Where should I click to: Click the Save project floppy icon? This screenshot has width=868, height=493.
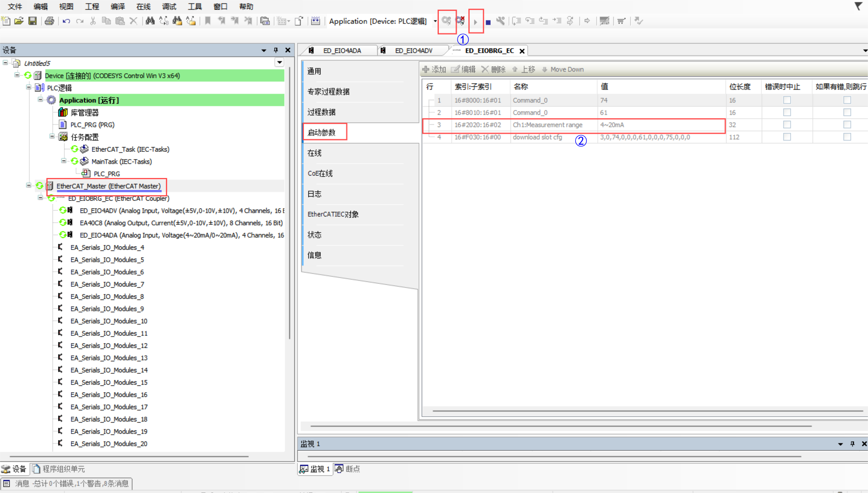(x=33, y=21)
